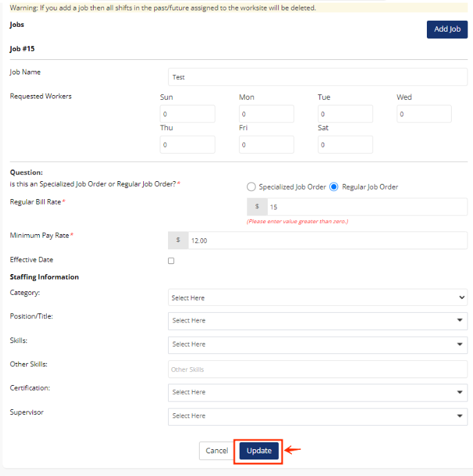
Task: Select Specialized Job Order radio option
Action: point(251,187)
